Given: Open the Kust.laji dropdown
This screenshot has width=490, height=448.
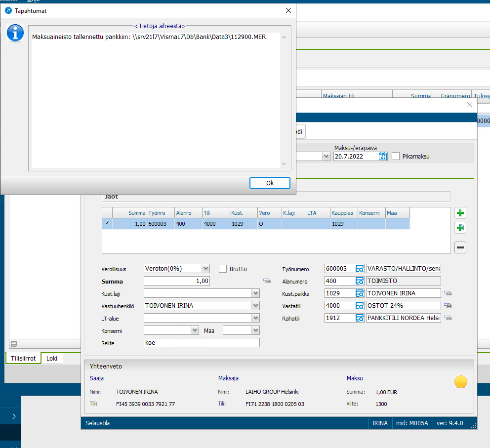Looking at the screenshot, I should click(256, 293).
